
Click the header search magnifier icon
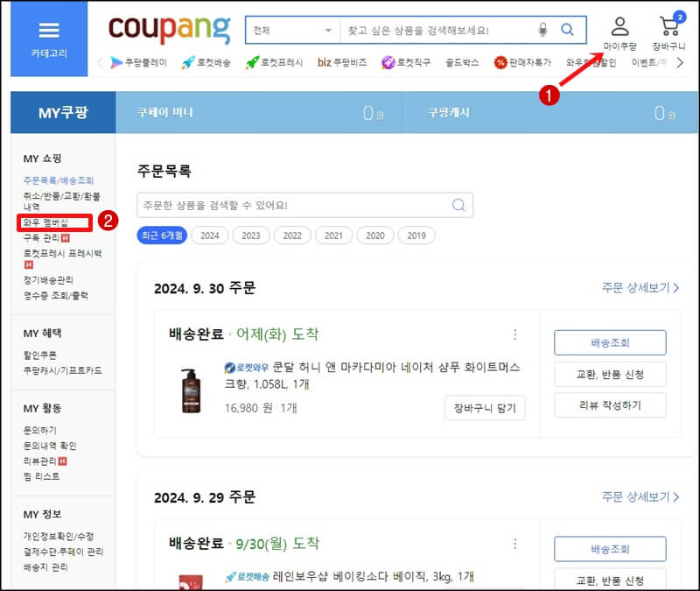pos(567,30)
